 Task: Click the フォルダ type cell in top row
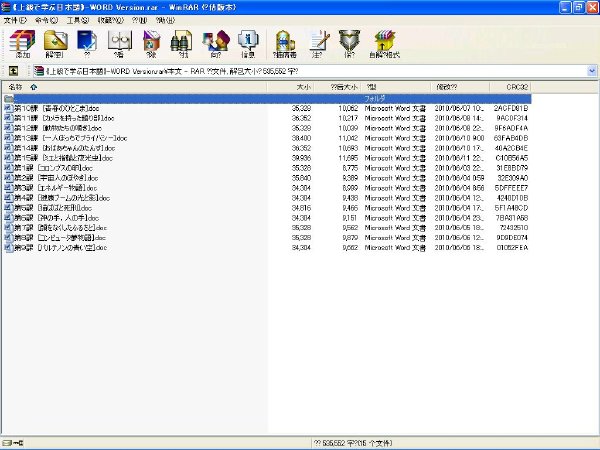pos(374,99)
